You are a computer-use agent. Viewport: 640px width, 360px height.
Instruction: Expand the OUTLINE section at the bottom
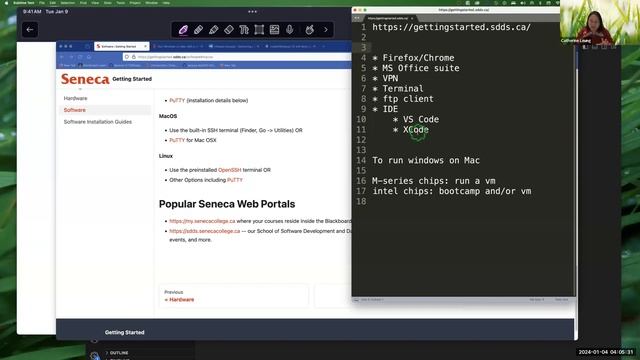(117, 353)
